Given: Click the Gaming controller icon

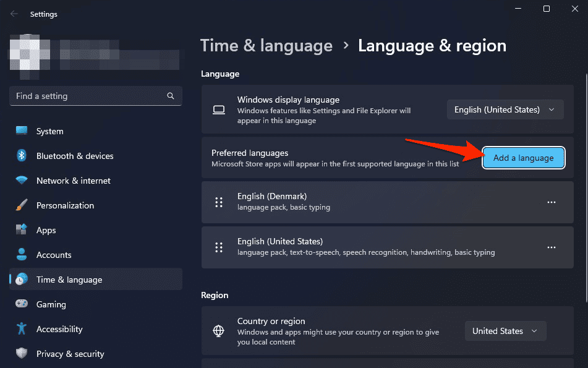Looking at the screenshot, I should (22, 304).
